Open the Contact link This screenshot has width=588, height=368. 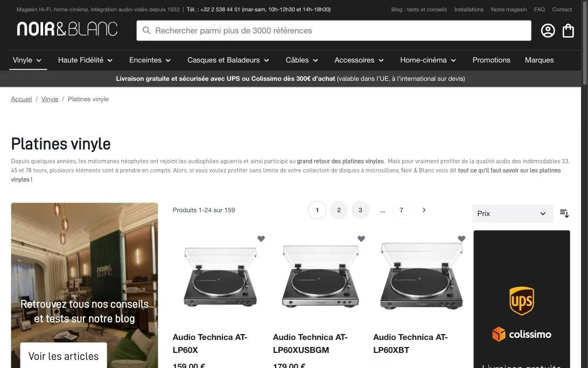562,9
